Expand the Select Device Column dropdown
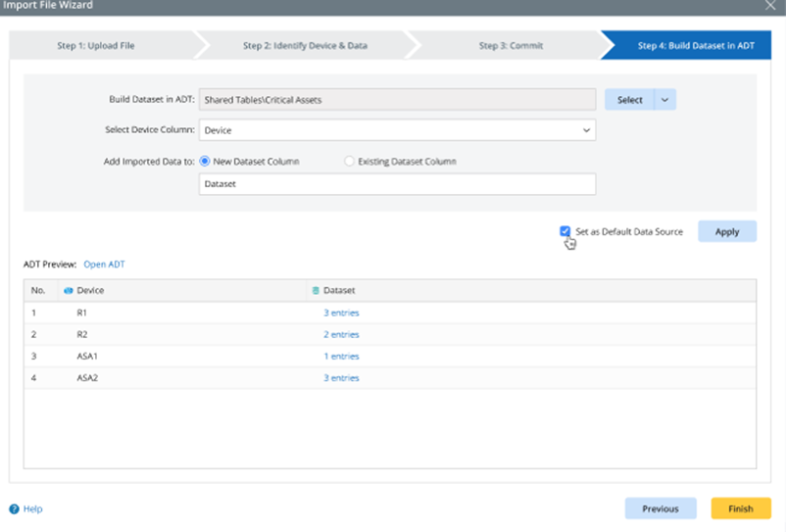Viewport: 786px width, 532px height. coord(586,130)
